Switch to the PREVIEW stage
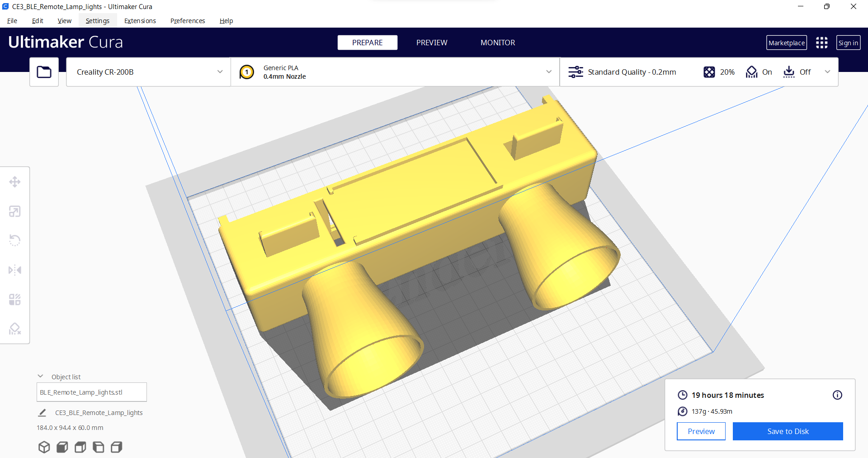The height and width of the screenshot is (458, 868). click(432, 43)
